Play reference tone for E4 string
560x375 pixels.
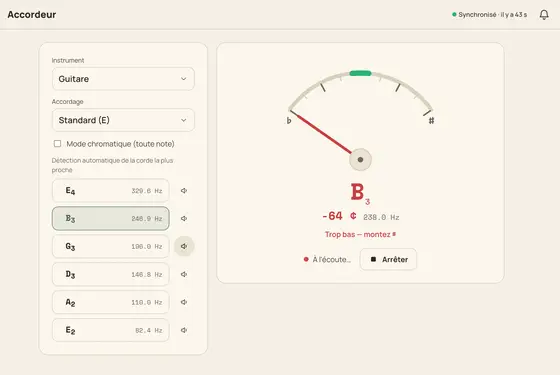[184, 191]
